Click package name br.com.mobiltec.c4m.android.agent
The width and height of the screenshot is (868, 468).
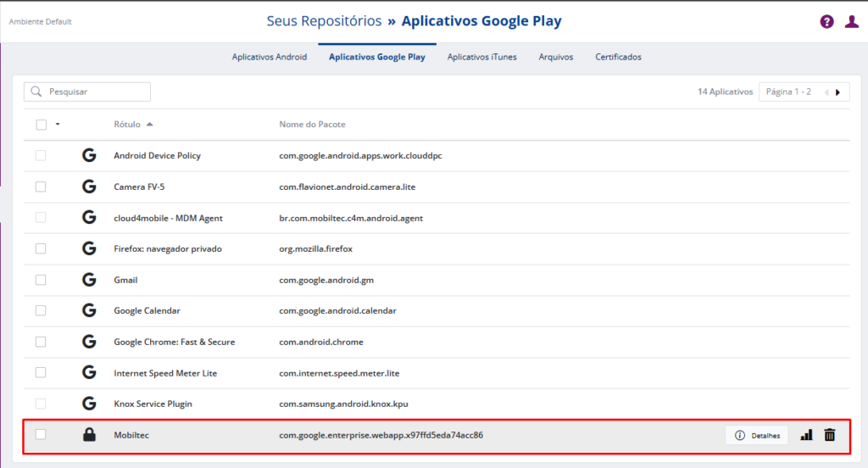tap(351, 218)
